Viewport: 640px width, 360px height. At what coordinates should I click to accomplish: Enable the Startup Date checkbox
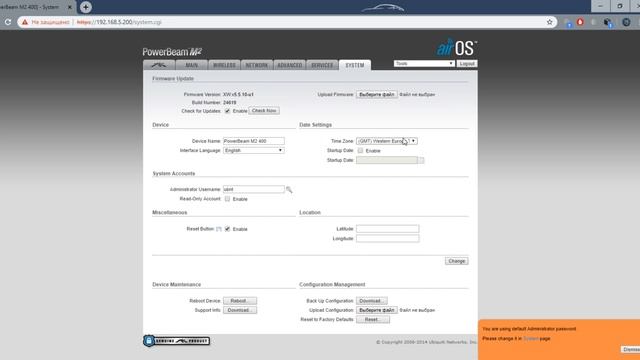pyautogui.click(x=360, y=151)
